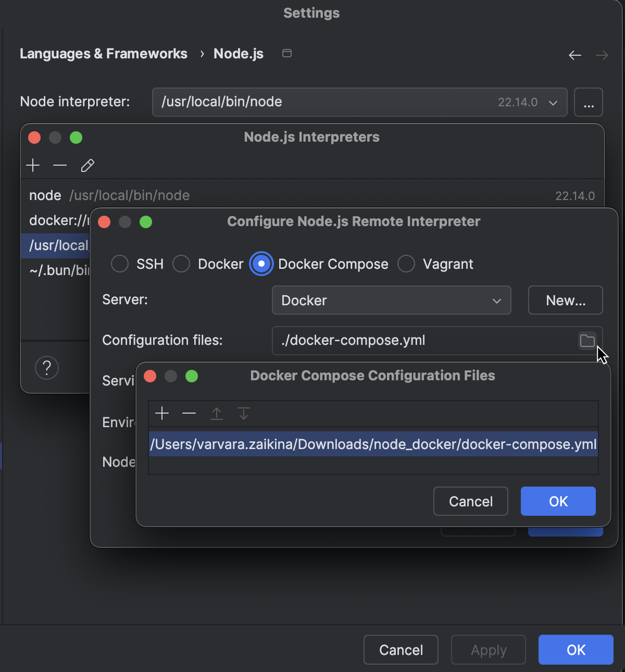Remove the selected Node.js interpreter
The height and width of the screenshot is (672, 625).
[60, 165]
